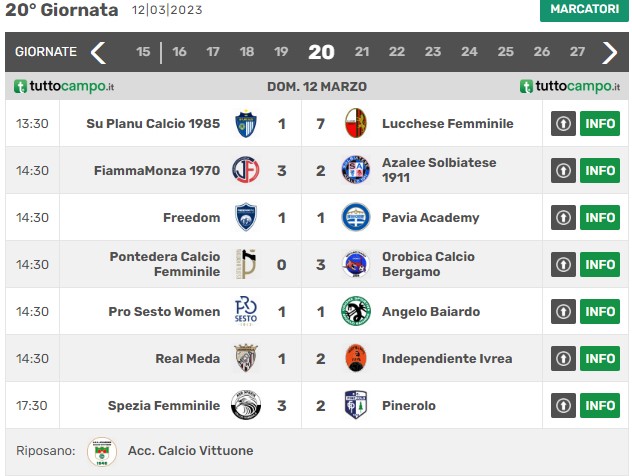This screenshot has width=632, height=476.
Task: Click the Lucchese Femminile team crest
Action: [x=356, y=123]
